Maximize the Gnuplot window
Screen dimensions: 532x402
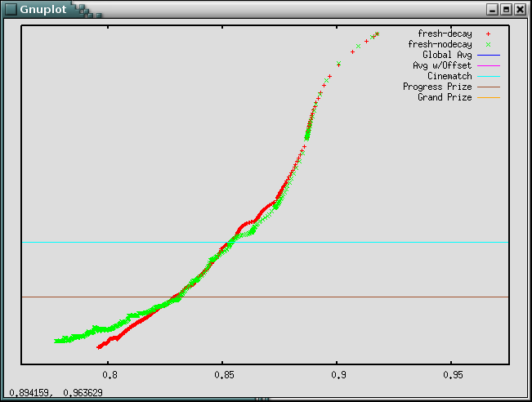pos(506,9)
